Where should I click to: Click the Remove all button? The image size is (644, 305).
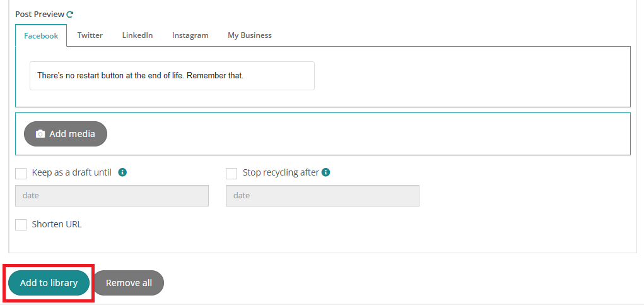click(129, 283)
